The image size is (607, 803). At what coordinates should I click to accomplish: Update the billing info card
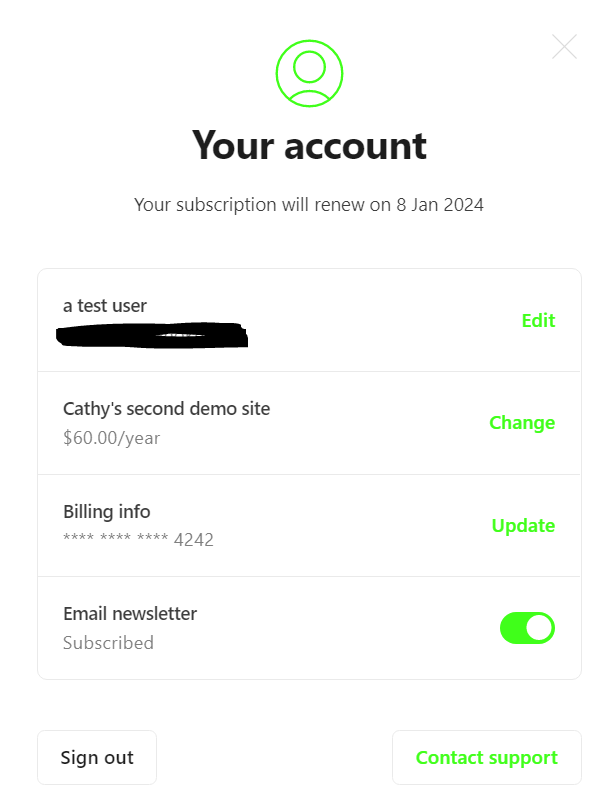[523, 526]
